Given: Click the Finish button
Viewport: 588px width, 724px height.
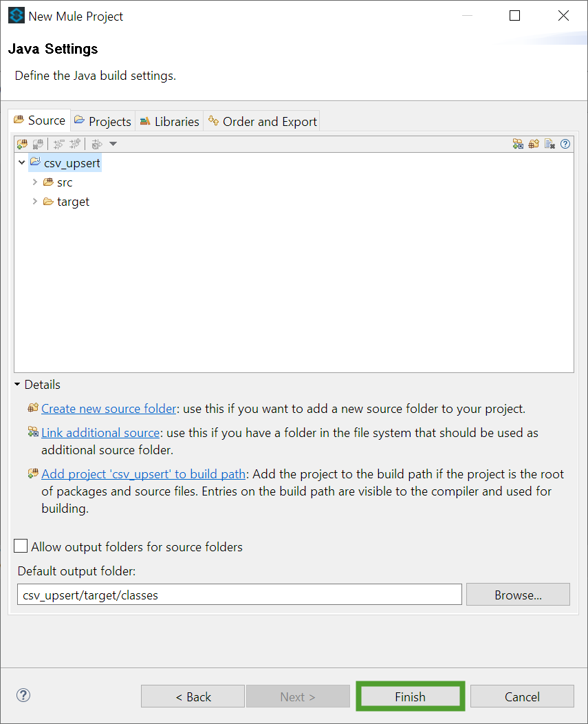Looking at the screenshot, I should (411, 696).
